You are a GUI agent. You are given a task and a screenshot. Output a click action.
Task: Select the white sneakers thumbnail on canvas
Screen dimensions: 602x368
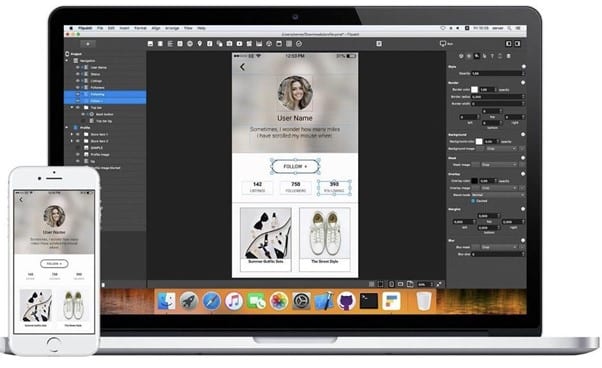325,233
